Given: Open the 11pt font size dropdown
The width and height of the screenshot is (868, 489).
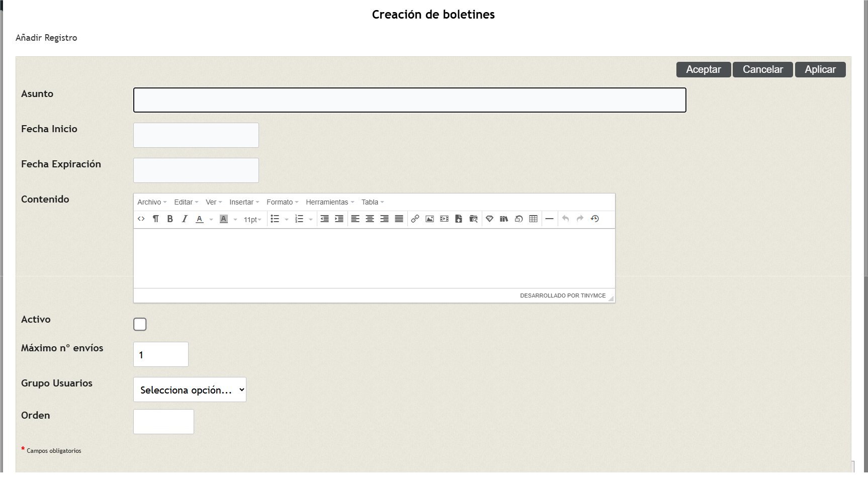Looking at the screenshot, I should tap(252, 219).
